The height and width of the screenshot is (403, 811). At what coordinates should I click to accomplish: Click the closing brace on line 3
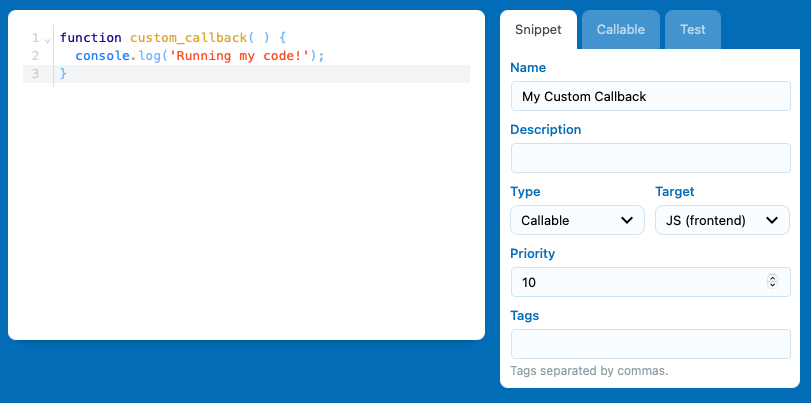[x=63, y=74]
